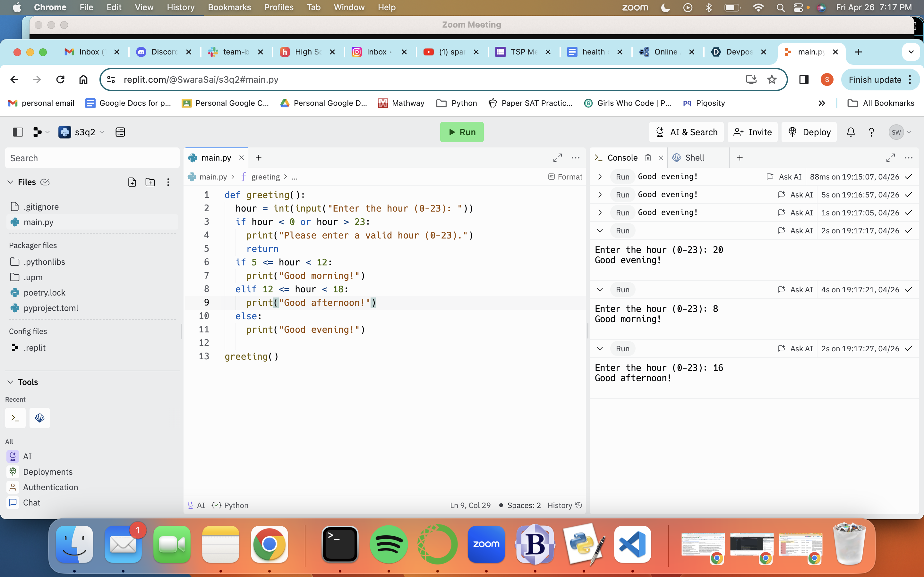Image resolution: width=924 pixels, height=577 pixels.
Task: Expand the first Good evening run entry
Action: coord(600,177)
